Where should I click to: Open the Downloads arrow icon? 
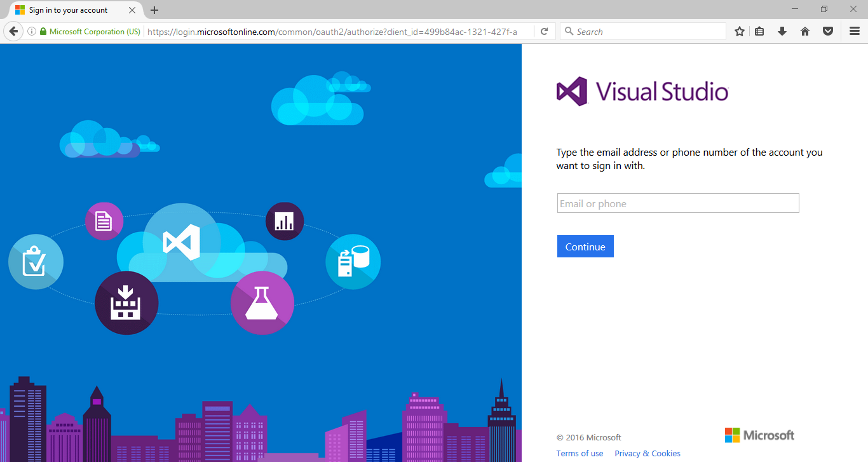(x=782, y=31)
